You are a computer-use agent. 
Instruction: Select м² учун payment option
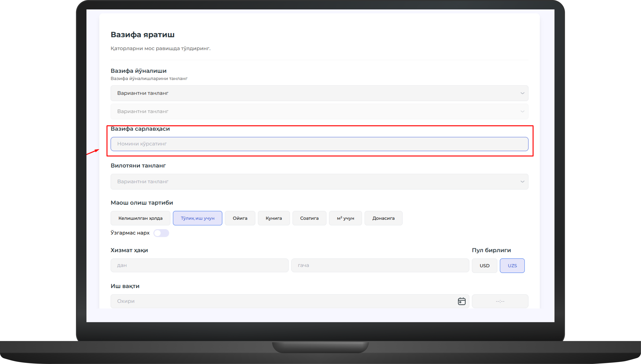coord(345,218)
